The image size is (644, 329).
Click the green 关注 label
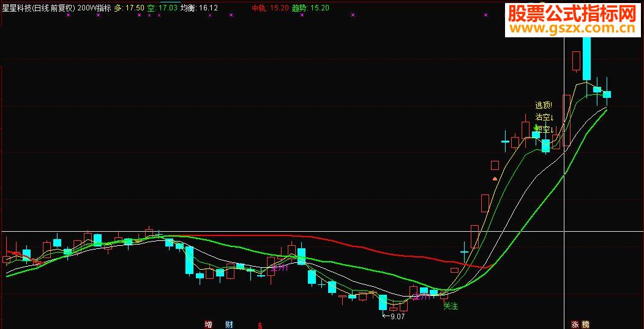coord(451,306)
